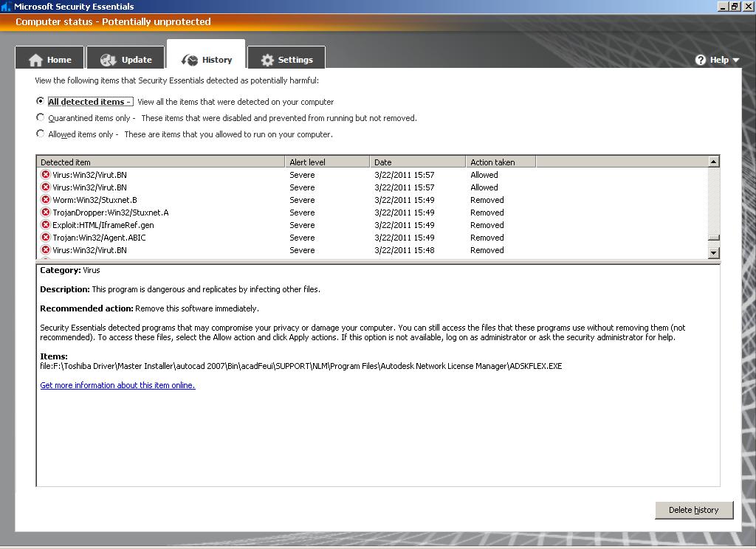Minimize the Security Essentials window
756x549 pixels.
click(723, 6)
